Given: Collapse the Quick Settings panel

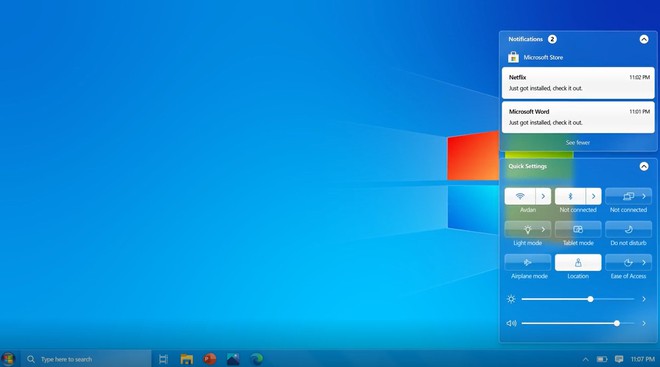Looking at the screenshot, I should [644, 166].
